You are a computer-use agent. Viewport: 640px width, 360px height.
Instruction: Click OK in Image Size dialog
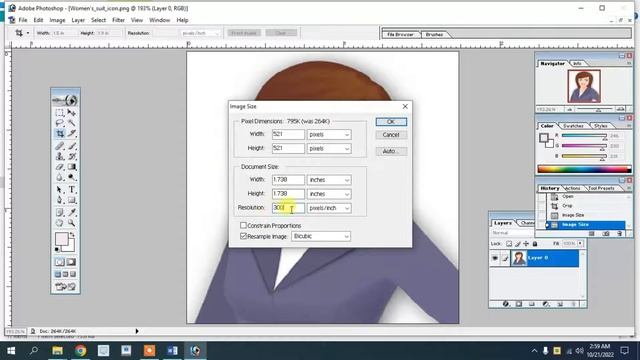pos(391,122)
